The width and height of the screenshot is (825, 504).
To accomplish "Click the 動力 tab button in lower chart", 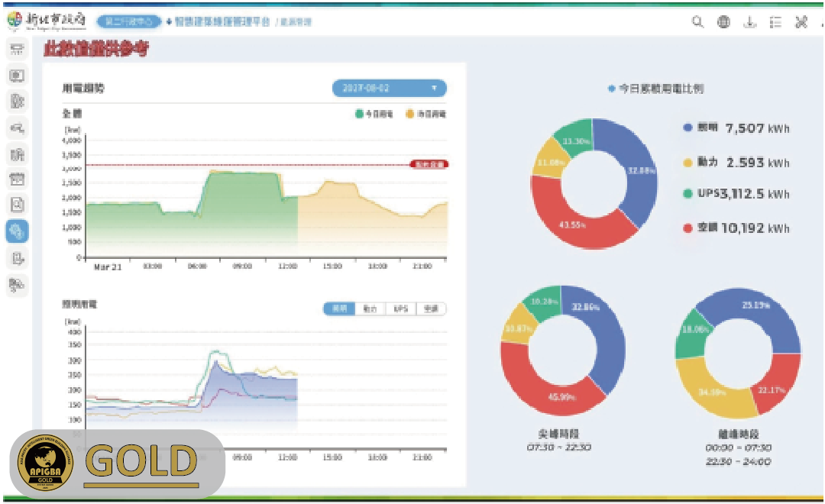I will (x=370, y=309).
